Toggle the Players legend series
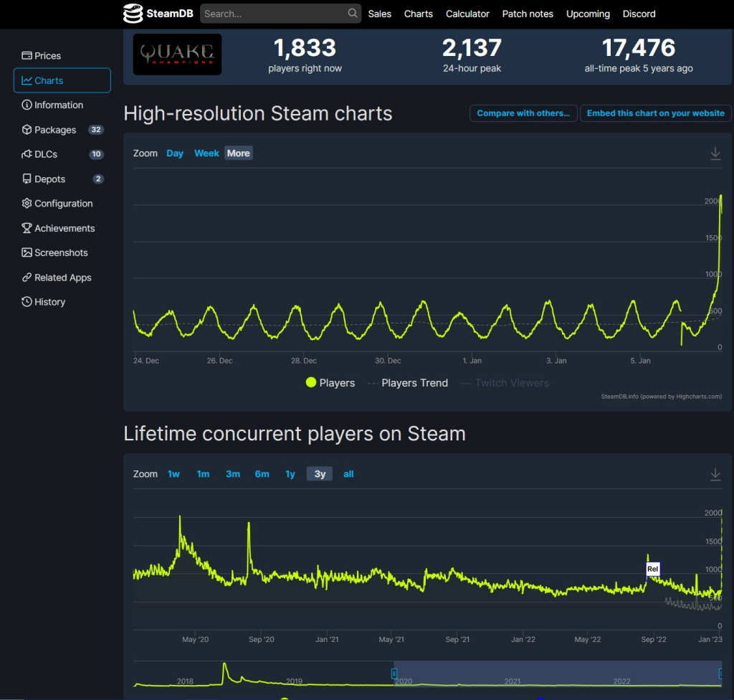The height and width of the screenshot is (700, 734). pyautogui.click(x=330, y=383)
